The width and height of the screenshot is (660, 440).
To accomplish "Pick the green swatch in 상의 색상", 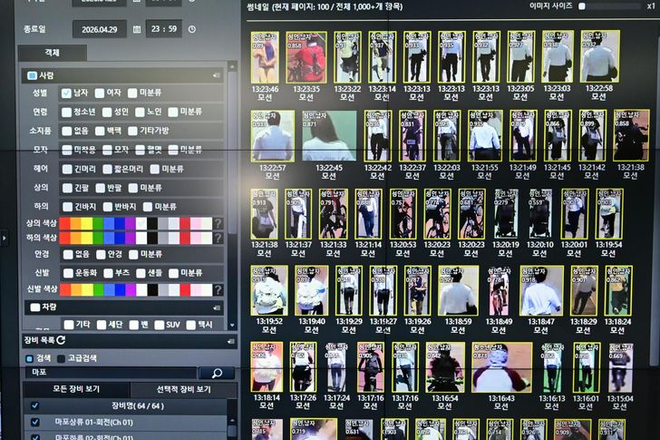I will click(98, 224).
